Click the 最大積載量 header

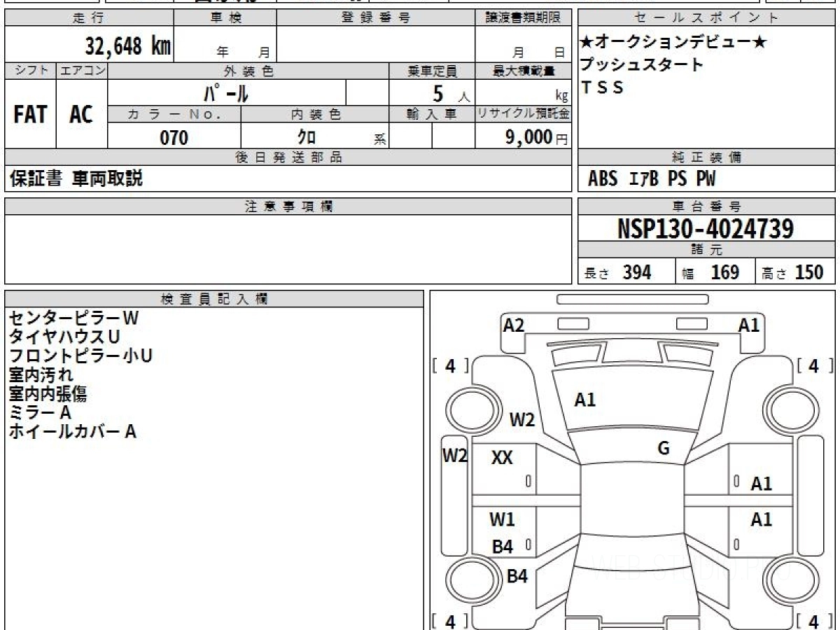pyautogui.click(x=524, y=71)
